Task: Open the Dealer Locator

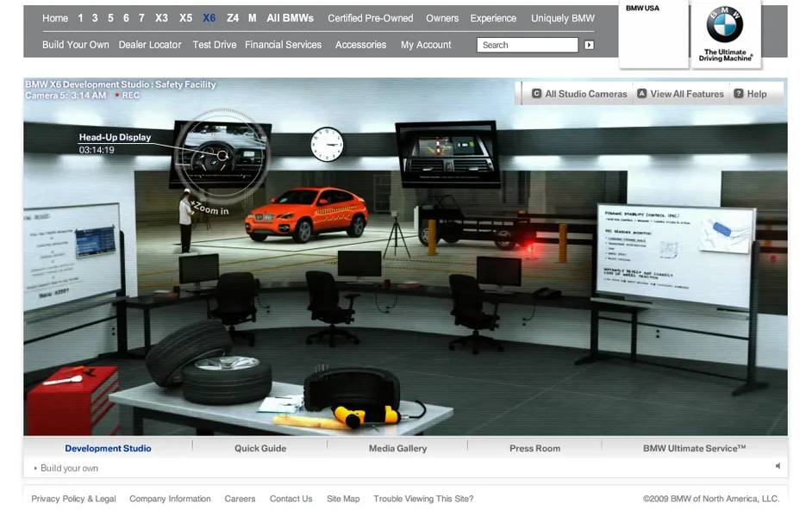Action: [150, 45]
